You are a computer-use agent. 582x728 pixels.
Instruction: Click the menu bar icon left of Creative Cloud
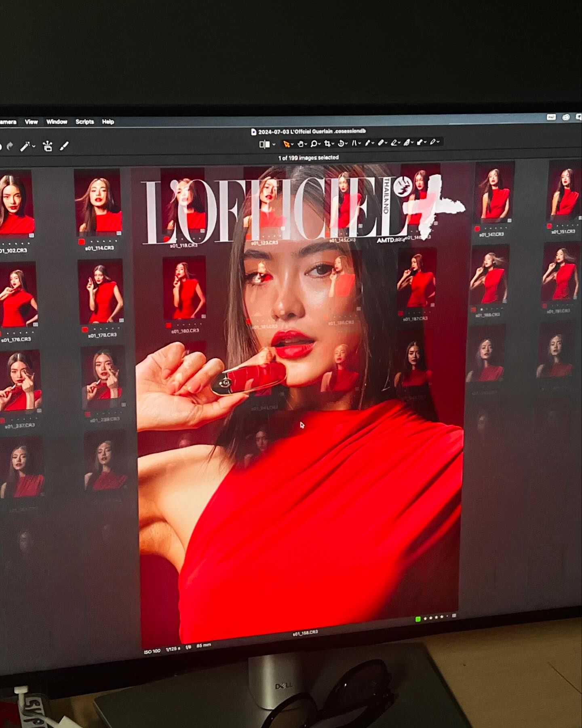(x=551, y=117)
